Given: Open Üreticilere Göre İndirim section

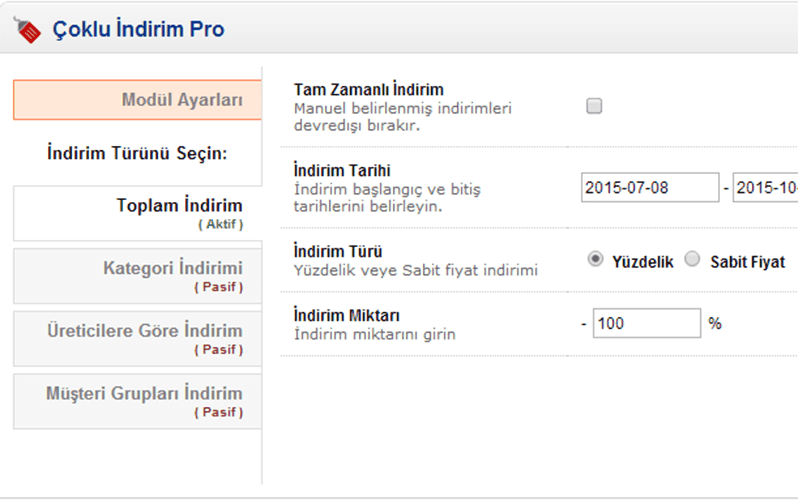Looking at the screenshot, I should tap(137, 338).
